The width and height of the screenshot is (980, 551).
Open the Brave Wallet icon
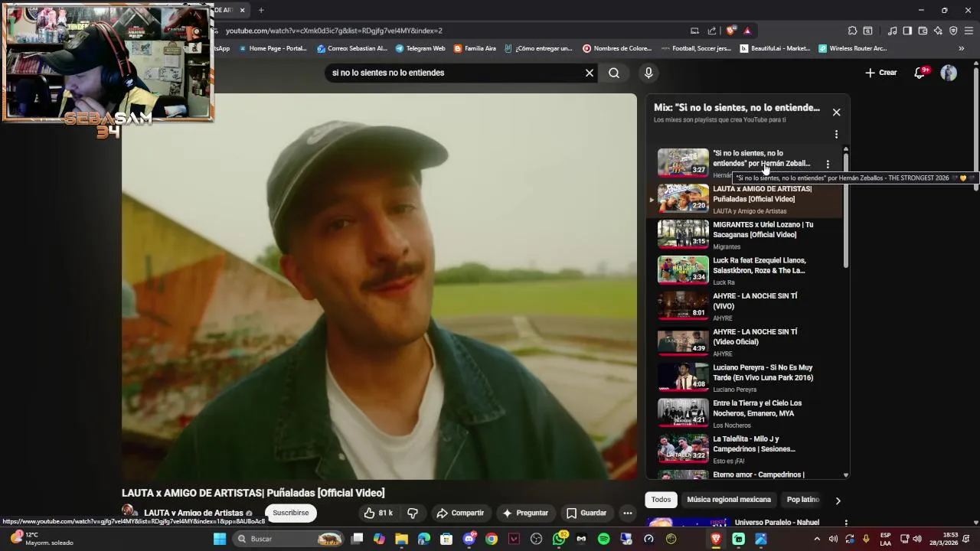pos(923,31)
